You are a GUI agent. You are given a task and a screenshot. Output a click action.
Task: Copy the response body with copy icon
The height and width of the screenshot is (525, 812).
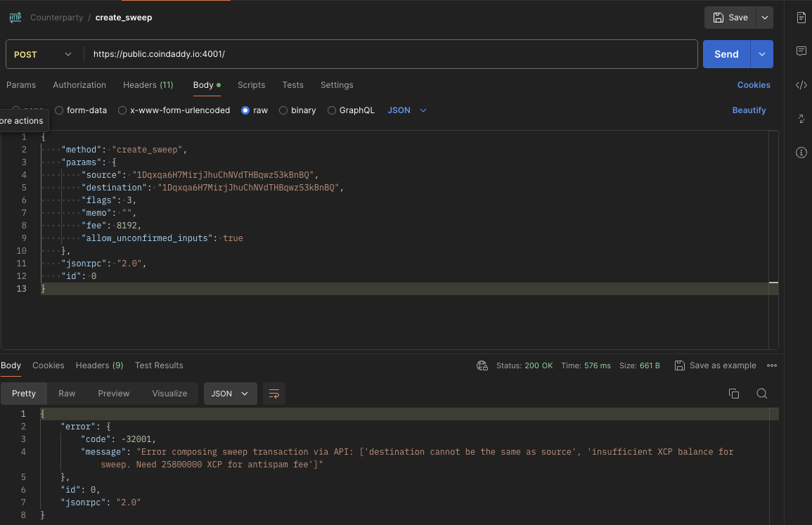[734, 394]
